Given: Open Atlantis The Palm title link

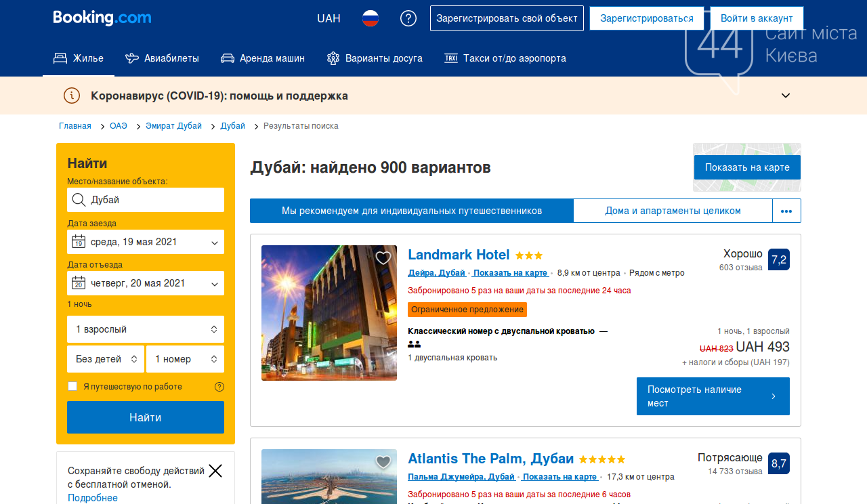Looking at the screenshot, I should click(x=491, y=459).
